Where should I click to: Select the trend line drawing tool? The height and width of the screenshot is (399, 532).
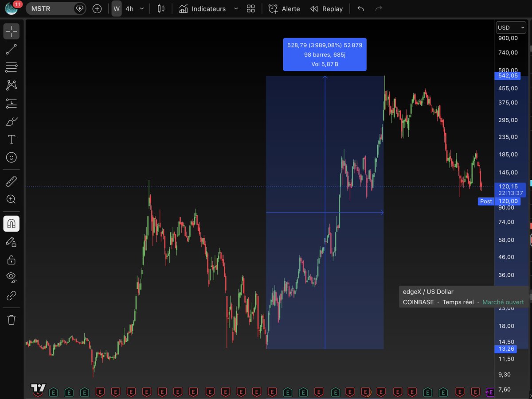[12, 50]
